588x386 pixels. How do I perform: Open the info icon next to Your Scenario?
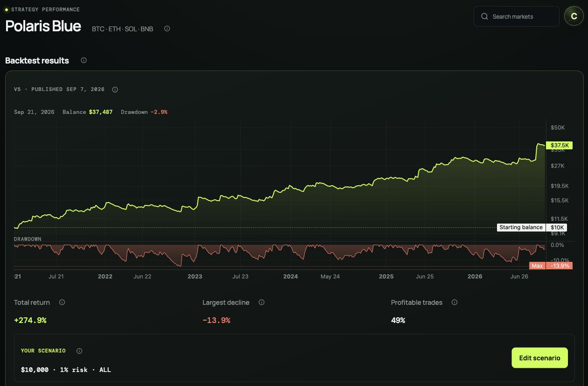coord(79,351)
